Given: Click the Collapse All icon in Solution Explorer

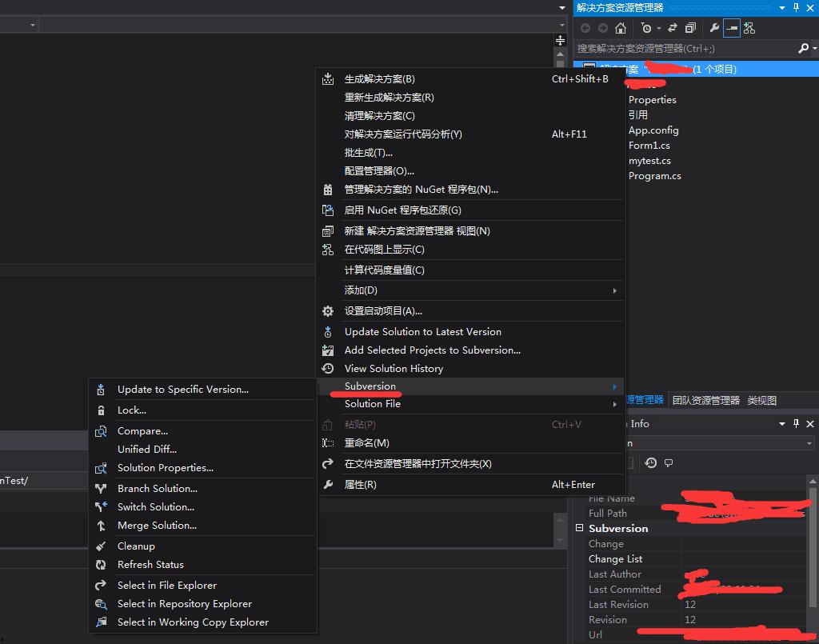Looking at the screenshot, I should tap(690, 28).
